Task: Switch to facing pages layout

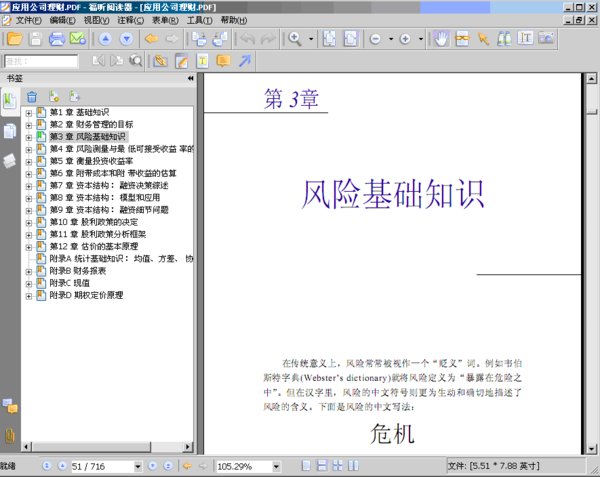Action: (x=353, y=466)
